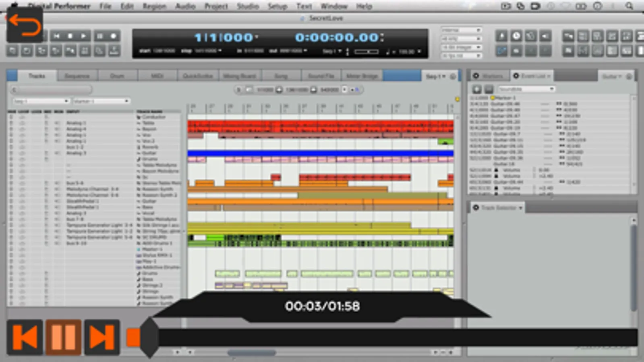Open the MIDI tab

pyautogui.click(x=157, y=76)
